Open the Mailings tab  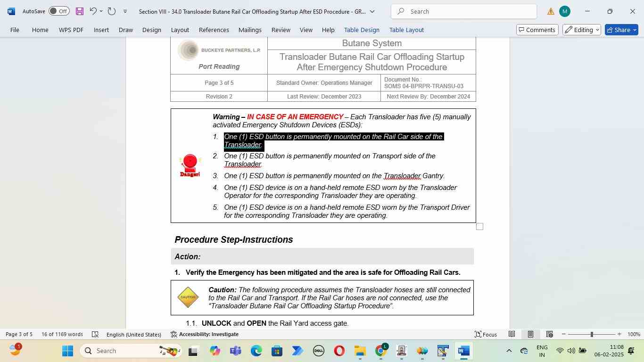[x=250, y=30]
